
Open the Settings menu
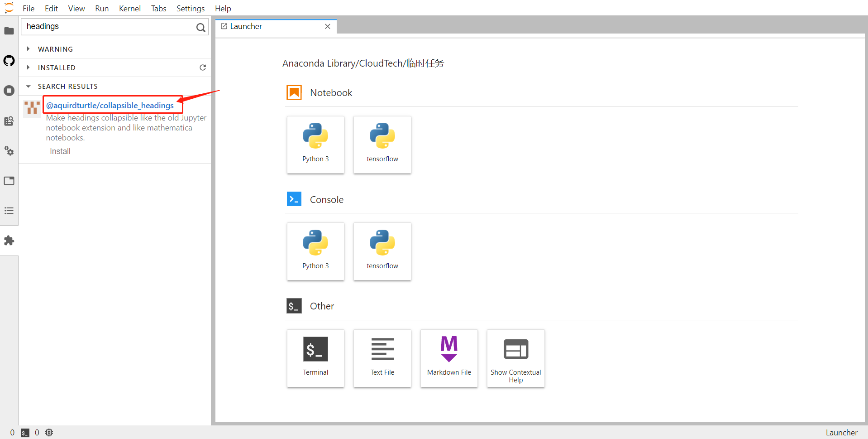point(191,8)
